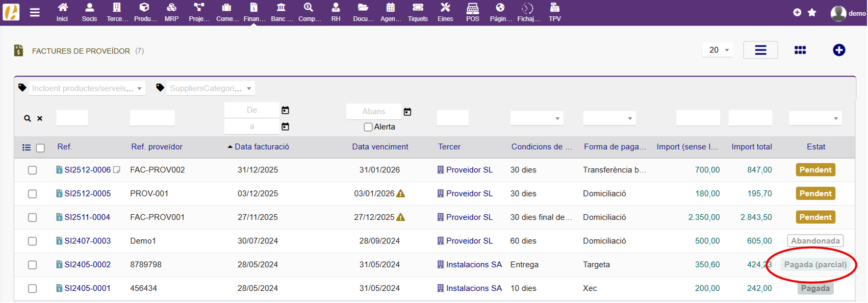This screenshot has width=868, height=303.
Task: Open invoice SI2405-0002 link
Action: pos(87,264)
